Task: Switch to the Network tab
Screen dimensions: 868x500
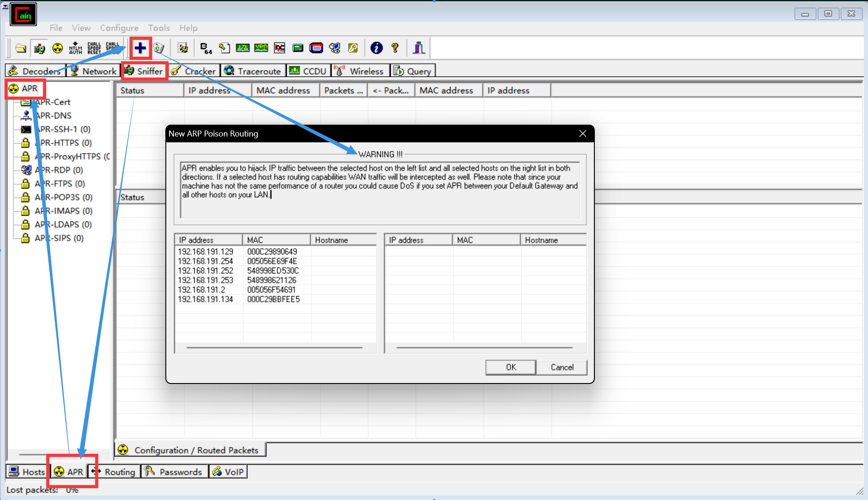Action: click(x=93, y=71)
